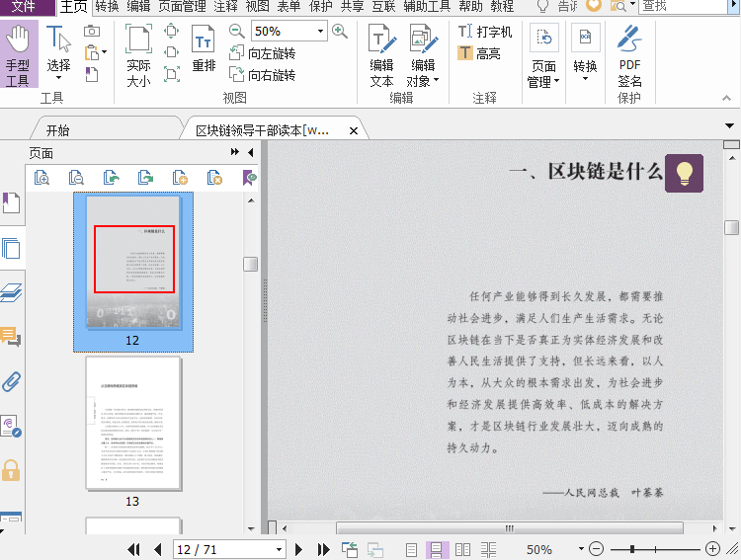Go to the last page

click(324, 549)
